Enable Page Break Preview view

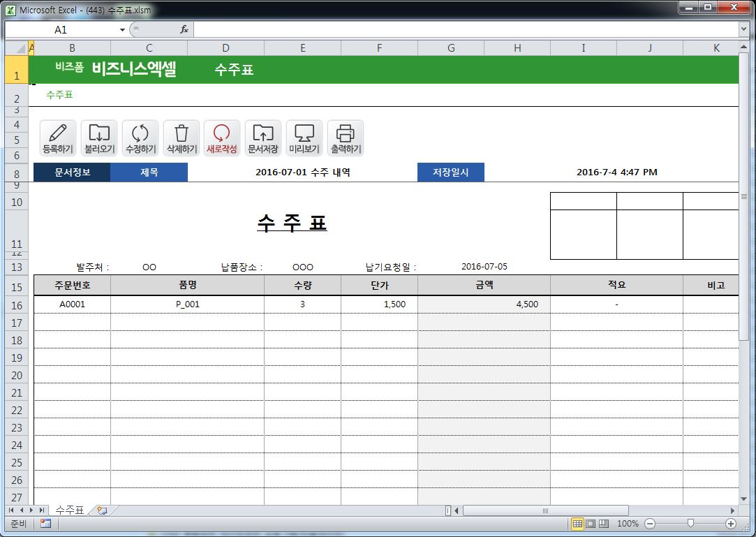604,524
